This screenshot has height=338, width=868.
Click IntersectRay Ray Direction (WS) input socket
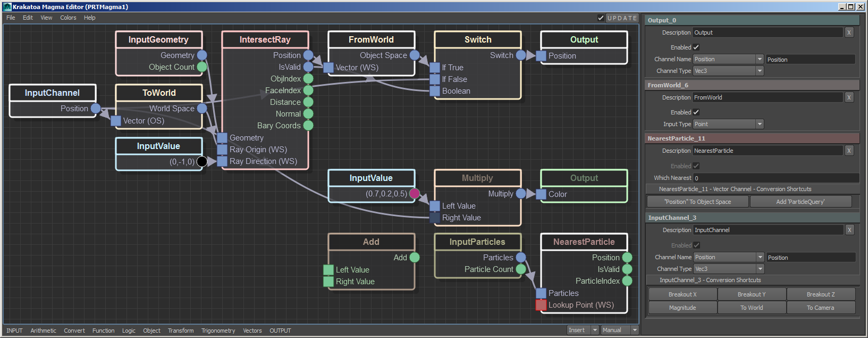222,161
